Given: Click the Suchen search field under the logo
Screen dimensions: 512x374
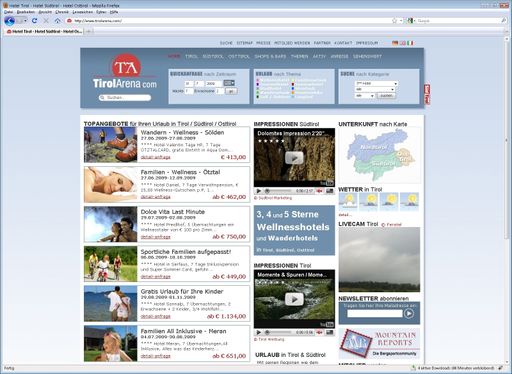Looking at the screenshot, I should coord(125,98).
